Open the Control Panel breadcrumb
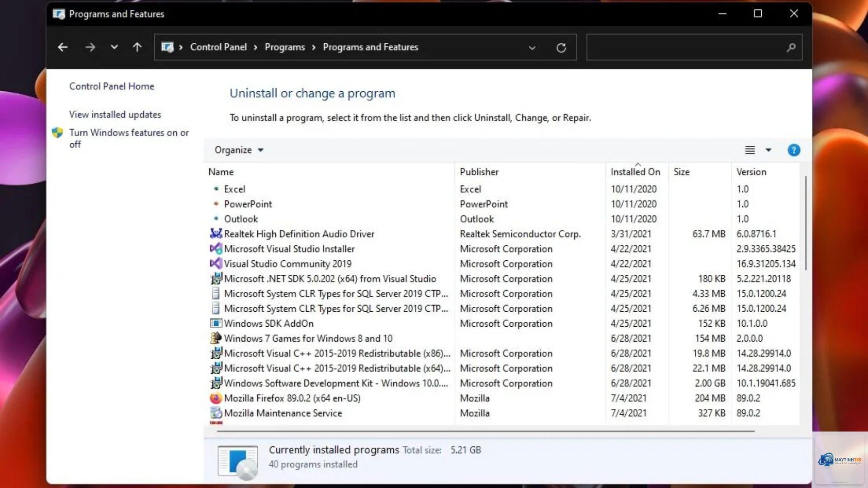The image size is (868, 488). coord(218,47)
